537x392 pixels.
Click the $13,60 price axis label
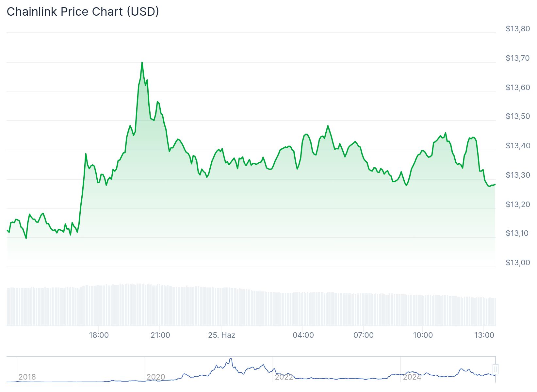pos(518,88)
